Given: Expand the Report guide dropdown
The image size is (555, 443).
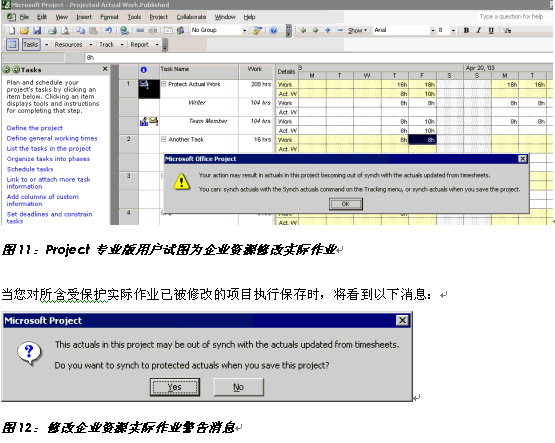Looking at the screenshot, I should pos(157,45).
